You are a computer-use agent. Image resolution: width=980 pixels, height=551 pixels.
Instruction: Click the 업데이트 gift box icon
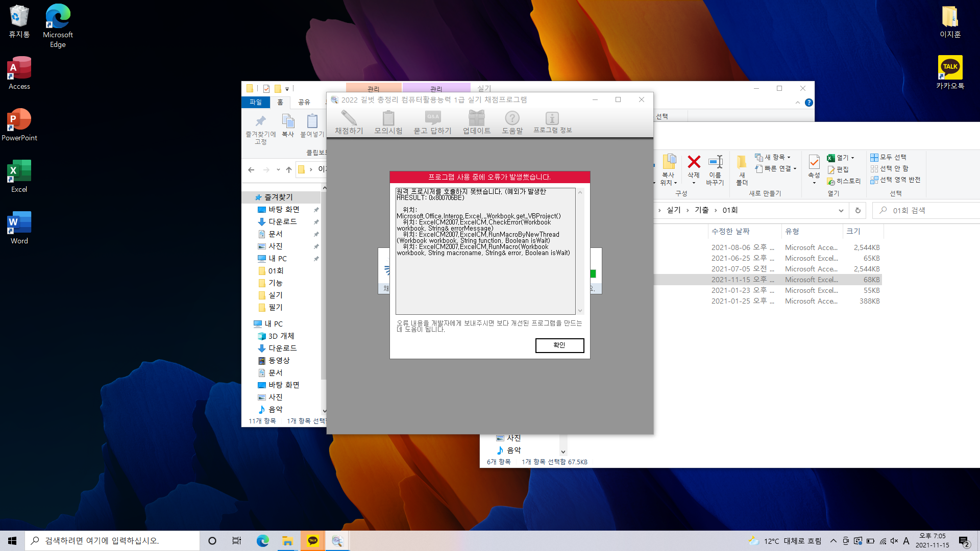476,118
